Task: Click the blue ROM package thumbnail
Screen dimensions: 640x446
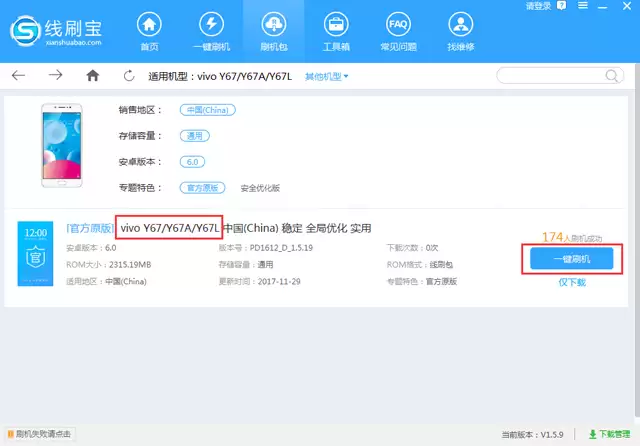Action: click(36, 253)
